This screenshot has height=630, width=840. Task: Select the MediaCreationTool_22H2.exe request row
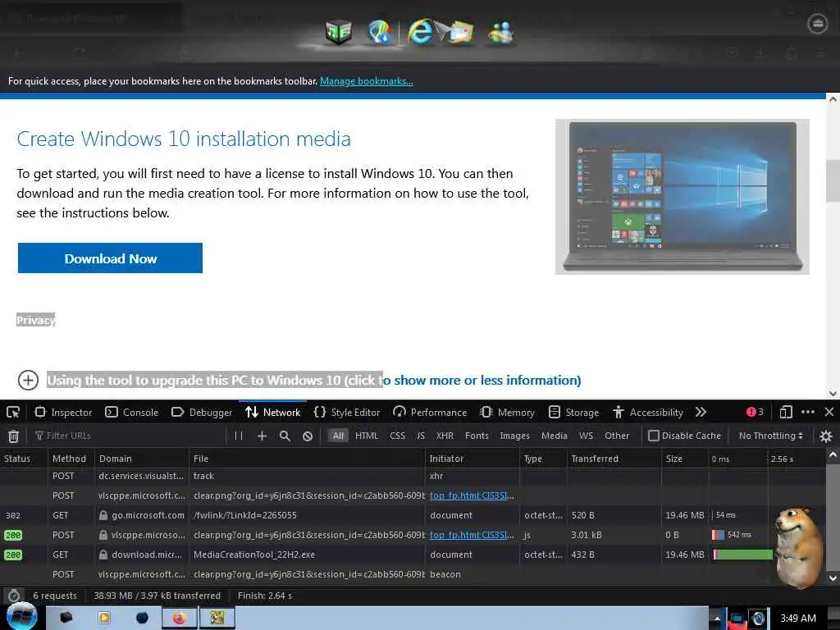pos(413,555)
